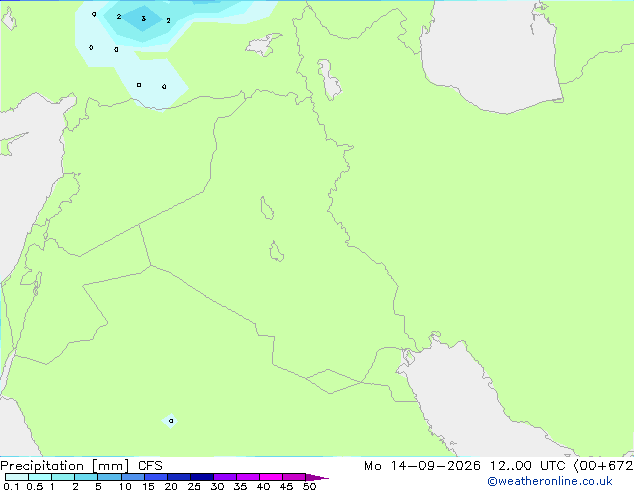
Task: Click the "50" legend scale label
Action: pos(309,486)
